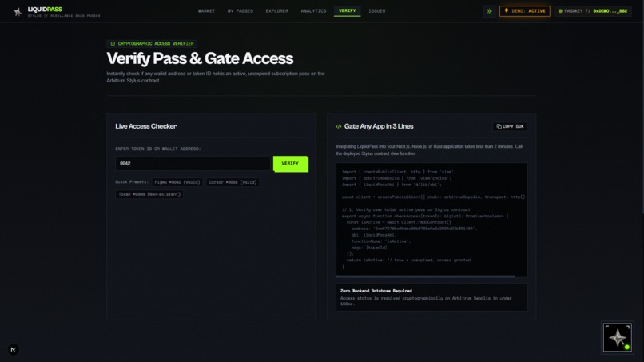Click the token ID input field
The width and height of the screenshot is (644, 362).
coord(193,164)
